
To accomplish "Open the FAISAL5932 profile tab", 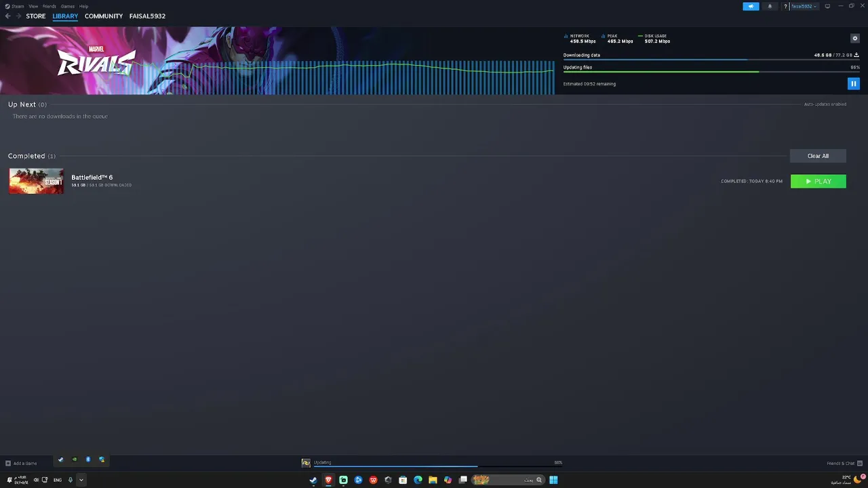I will (147, 16).
